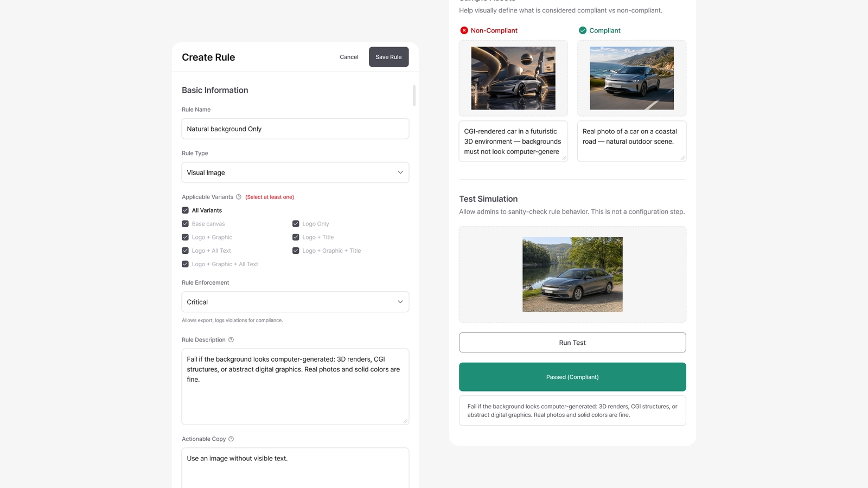Click the Save Rule button

(389, 57)
